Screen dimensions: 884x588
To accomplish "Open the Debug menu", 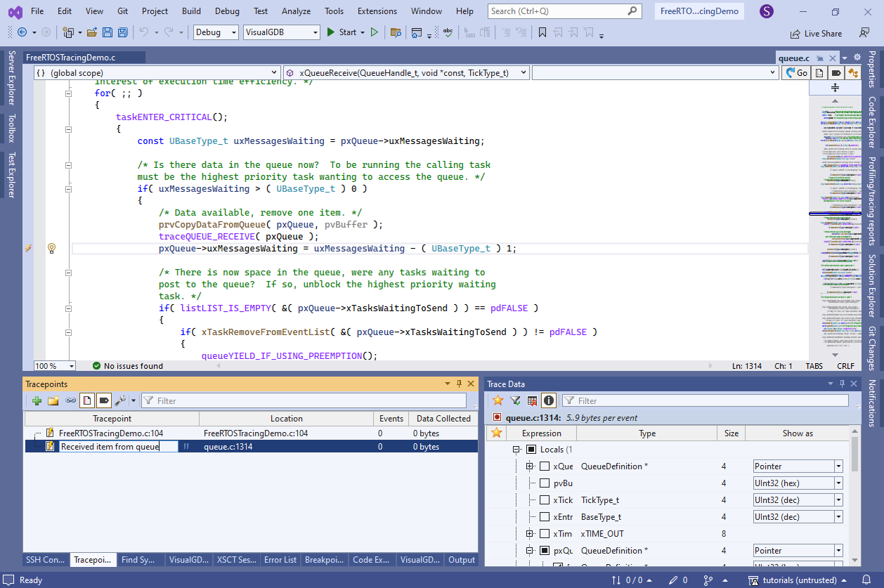I will pyautogui.click(x=227, y=11).
